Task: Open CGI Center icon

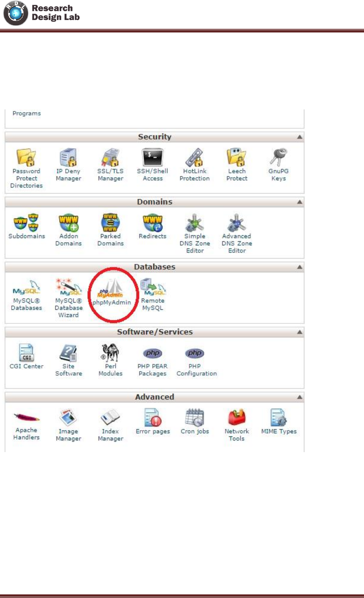Action: [26, 353]
